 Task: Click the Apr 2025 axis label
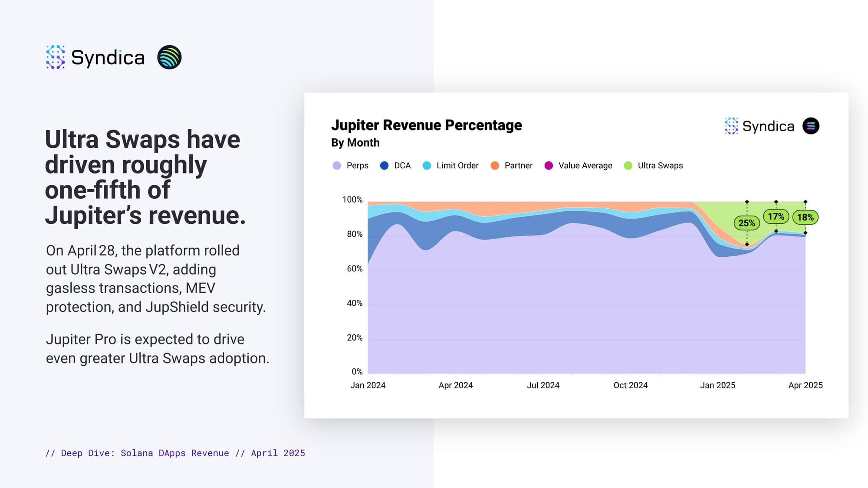[805, 385]
